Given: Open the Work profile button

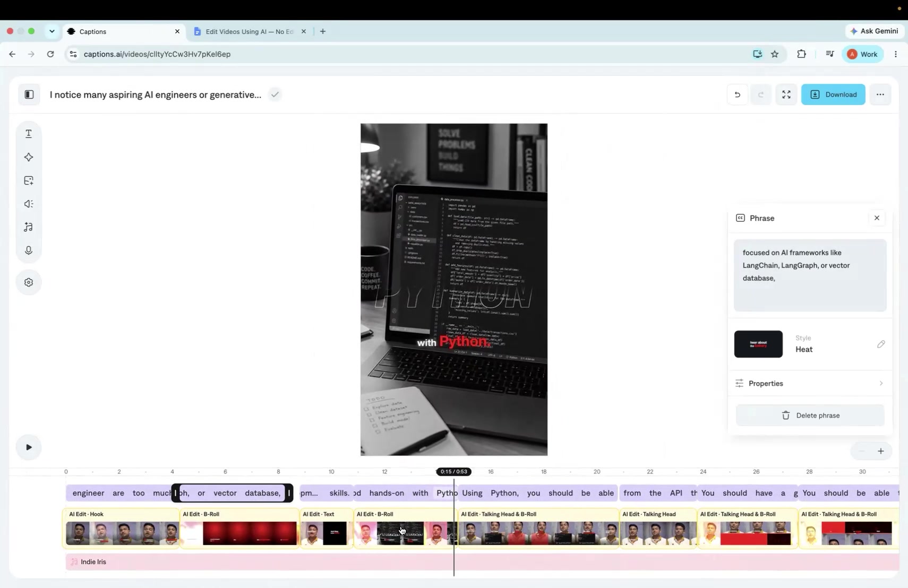Looking at the screenshot, I should 862,54.
